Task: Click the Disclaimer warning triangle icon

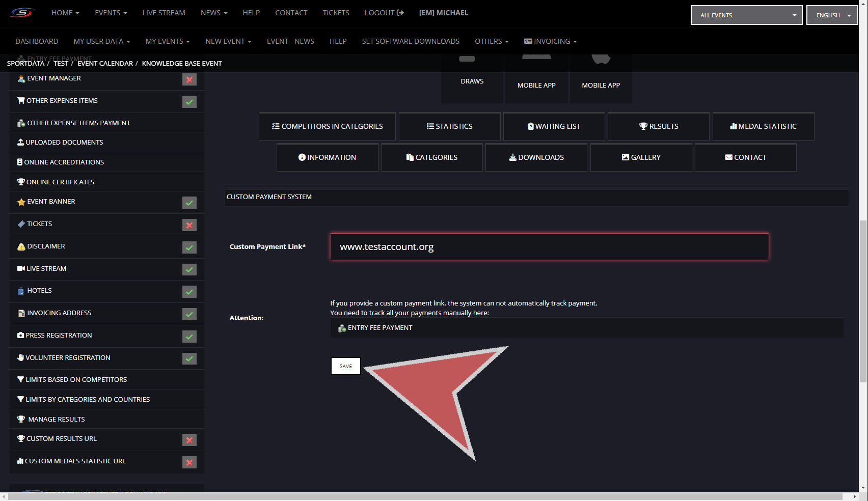Action: pos(21,246)
